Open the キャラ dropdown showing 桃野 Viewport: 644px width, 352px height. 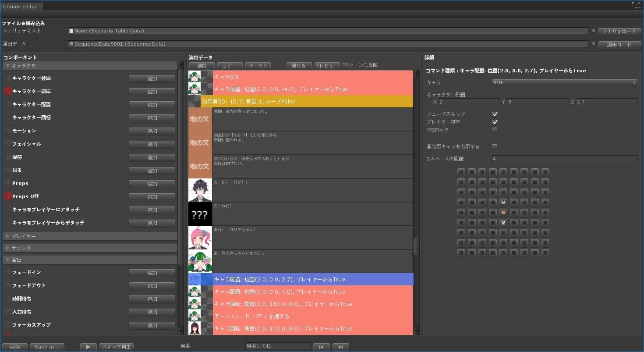click(564, 82)
